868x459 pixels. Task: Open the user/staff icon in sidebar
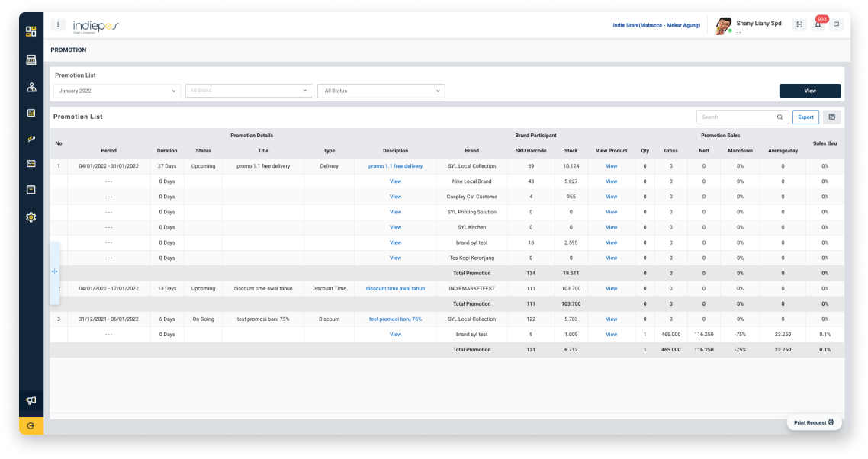click(x=31, y=87)
